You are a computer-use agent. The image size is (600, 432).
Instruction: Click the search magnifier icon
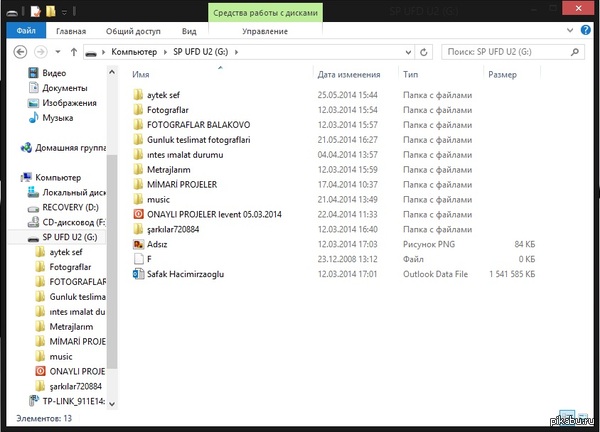tap(575, 52)
